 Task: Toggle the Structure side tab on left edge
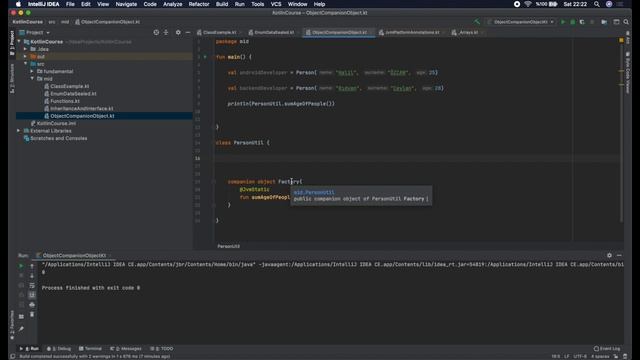12,78
